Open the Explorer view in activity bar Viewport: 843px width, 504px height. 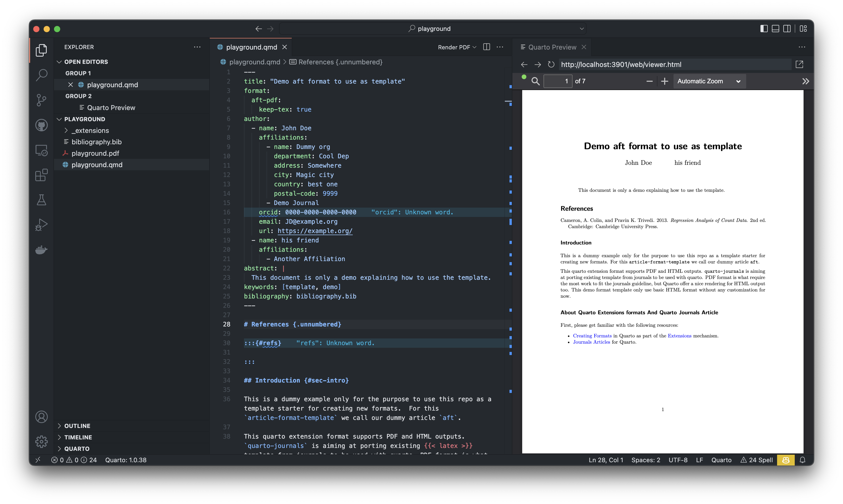coord(42,50)
